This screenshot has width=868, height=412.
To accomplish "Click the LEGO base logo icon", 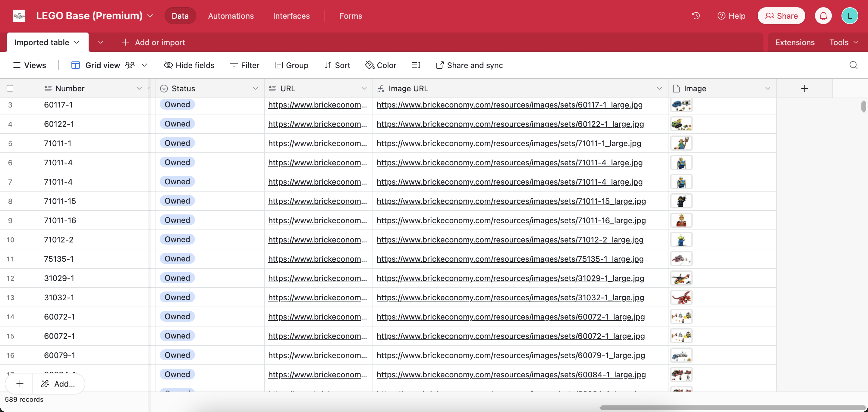I will [19, 15].
